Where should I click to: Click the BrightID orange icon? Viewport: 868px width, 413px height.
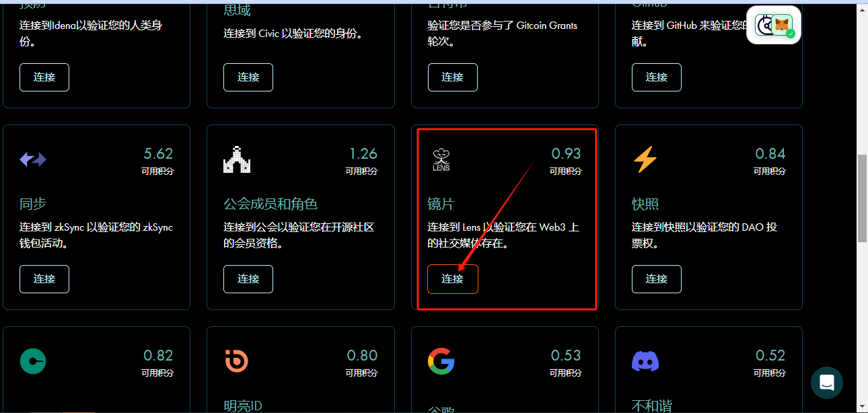coord(236,361)
